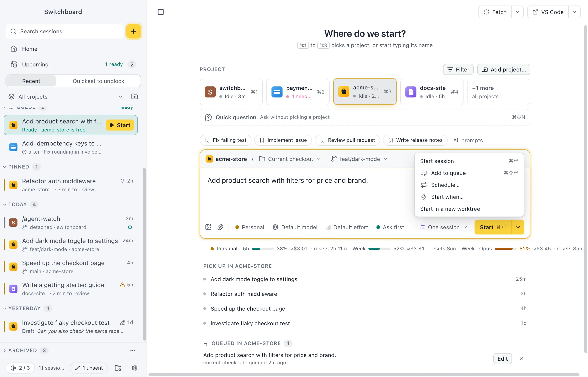Choose Start when... from the menu

[x=469, y=197]
